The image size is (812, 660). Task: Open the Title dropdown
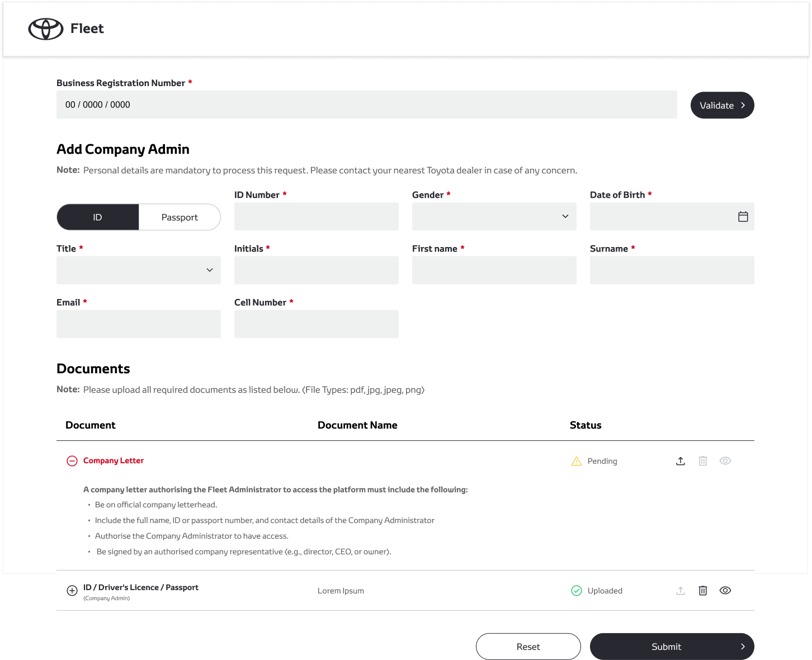pos(138,270)
